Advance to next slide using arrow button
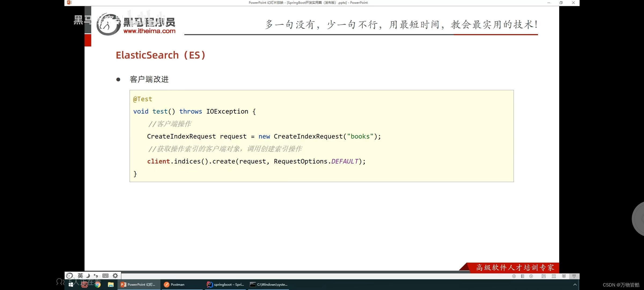 click(531, 276)
